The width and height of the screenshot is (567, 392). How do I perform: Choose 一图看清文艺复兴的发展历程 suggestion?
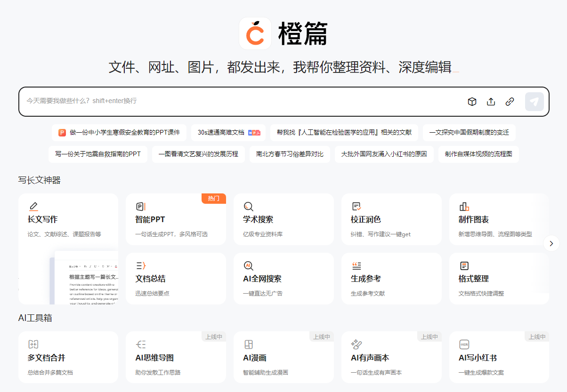pos(198,154)
